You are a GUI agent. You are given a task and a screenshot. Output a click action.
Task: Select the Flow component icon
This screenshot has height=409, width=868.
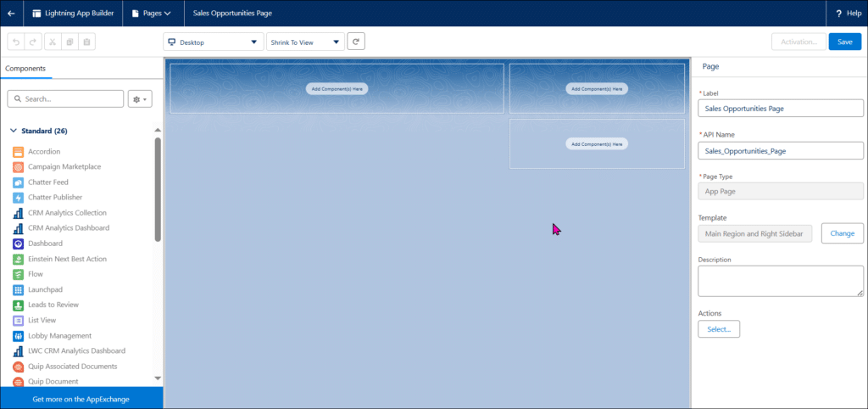(x=19, y=274)
